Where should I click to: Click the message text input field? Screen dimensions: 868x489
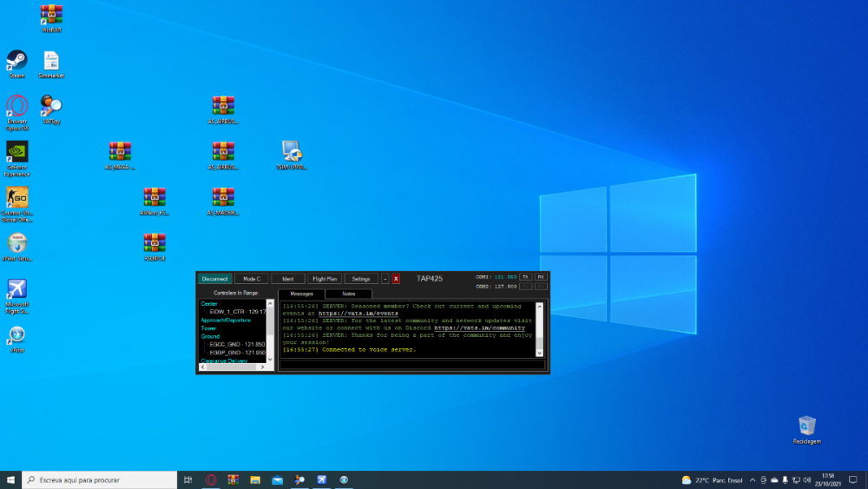[412, 365]
